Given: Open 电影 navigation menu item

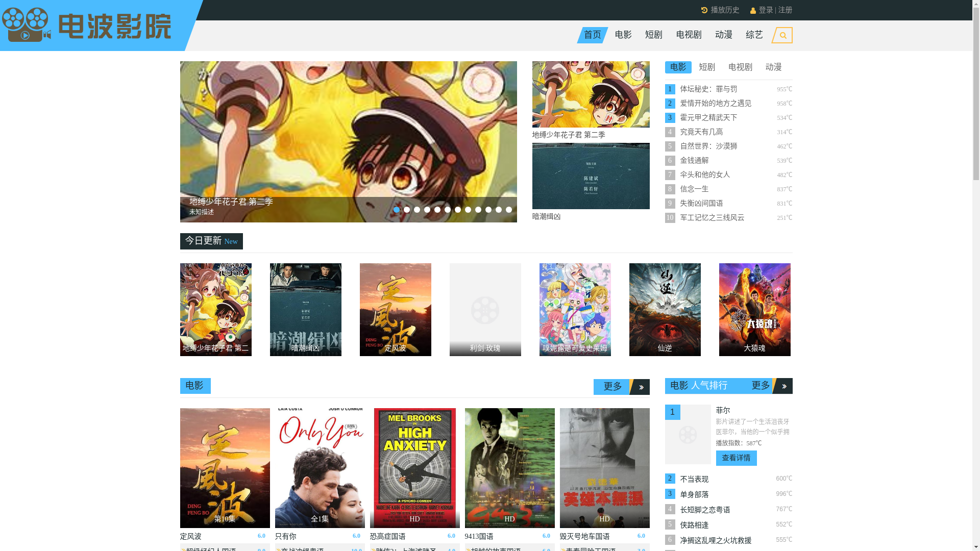Looking at the screenshot, I should pyautogui.click(x=623, y=35).
